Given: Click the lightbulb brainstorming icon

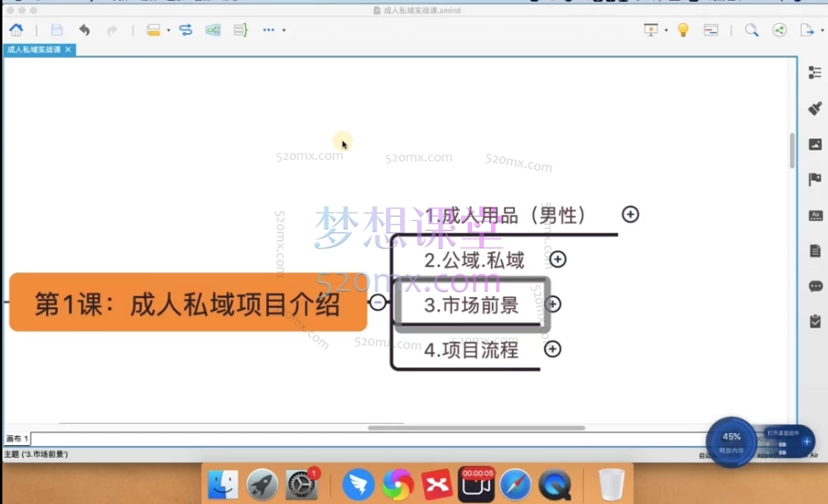Looking at the screenshot, I should tap(683, 31).
